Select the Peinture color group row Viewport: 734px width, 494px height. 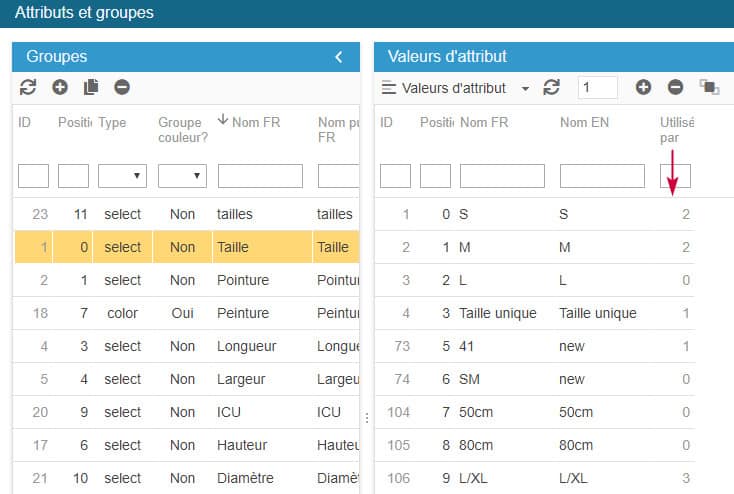click(x=186, y=313)
